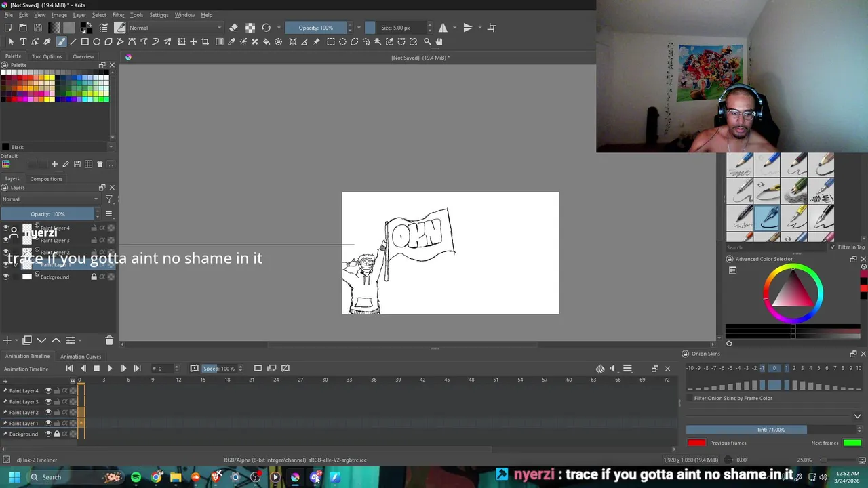
Task: Move layer down with arrow icon
Action: [41, 340]
